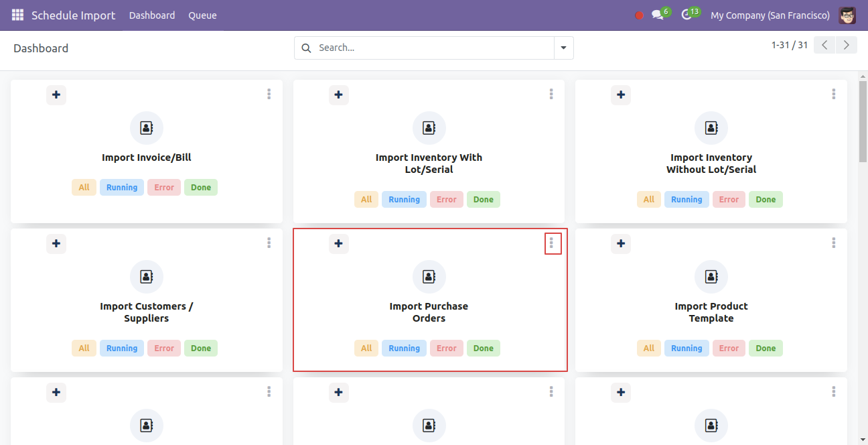Show Running for Import Inventory With Lot/Serial
Image resolution: width=868 pixels, height=445 pixels.
coord(405,200)
